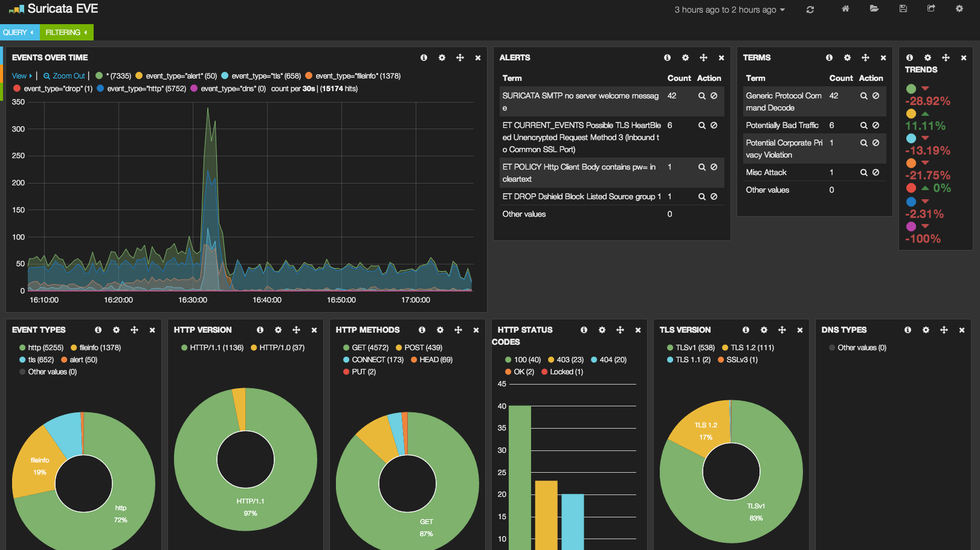Screen dimensions: 980x550
Task: Open Terms panel settings gear
Action: (847, 58)
